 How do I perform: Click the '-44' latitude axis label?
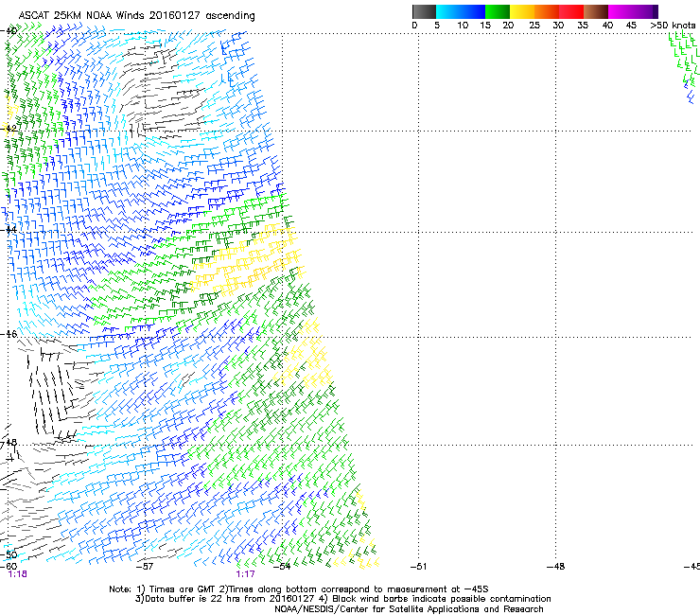pos(9,230)
